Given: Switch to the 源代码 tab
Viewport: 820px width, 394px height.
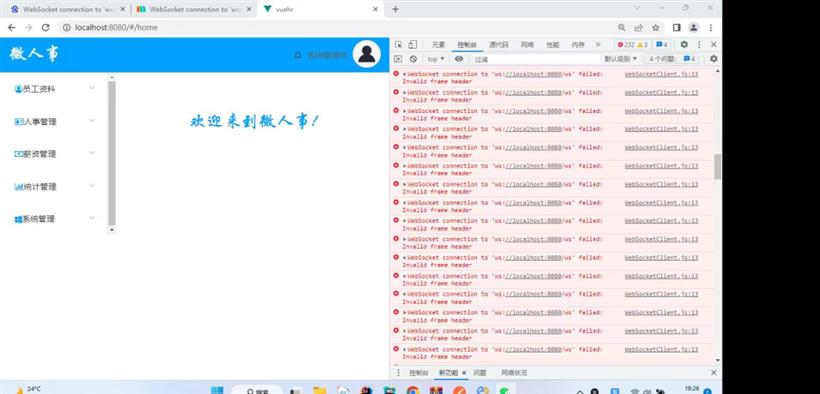Looking at the screenshot, I should coord(498,45).
